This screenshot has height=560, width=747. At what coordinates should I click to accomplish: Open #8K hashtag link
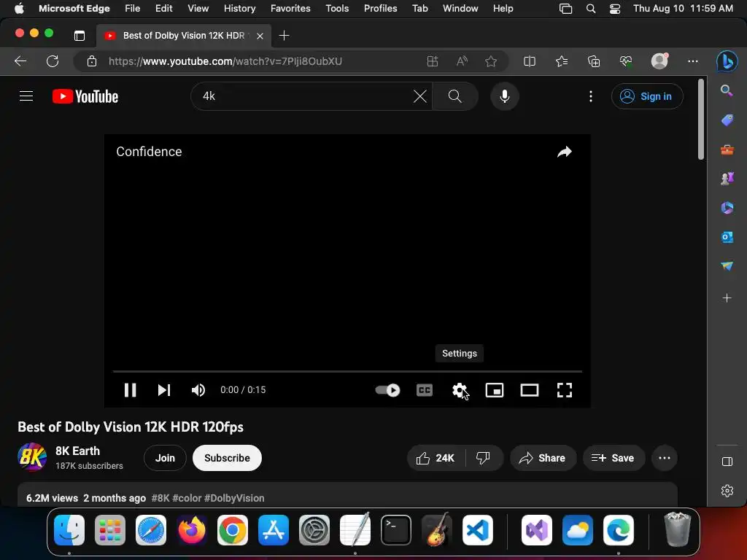tap(160, 498)
